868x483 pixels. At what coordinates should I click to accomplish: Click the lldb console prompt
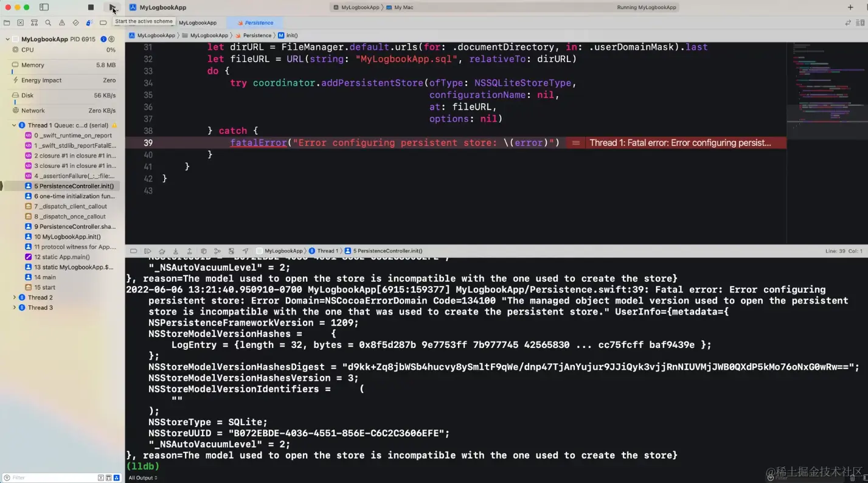click(143, 467)
